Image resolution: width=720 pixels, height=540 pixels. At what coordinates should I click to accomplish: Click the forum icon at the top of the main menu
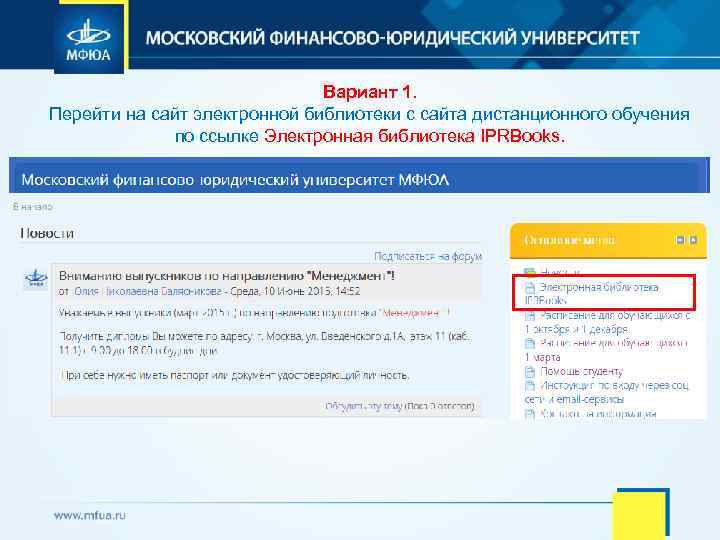point(530,272)
